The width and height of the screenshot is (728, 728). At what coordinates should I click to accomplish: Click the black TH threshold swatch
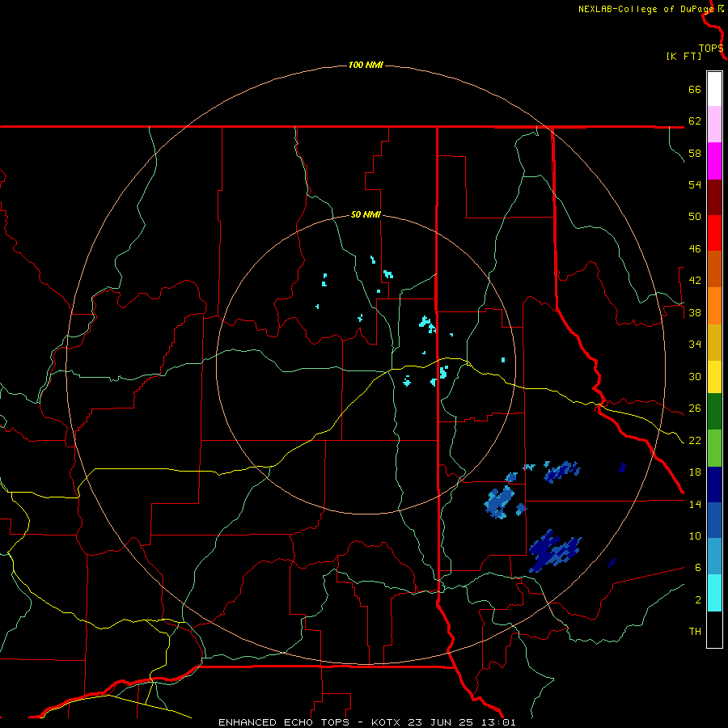coord(714,629)
